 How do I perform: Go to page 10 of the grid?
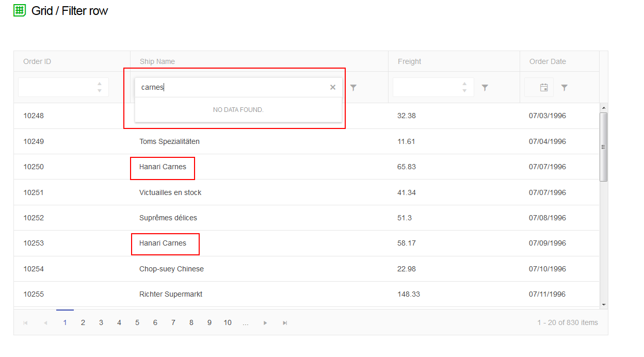[228, 322]
